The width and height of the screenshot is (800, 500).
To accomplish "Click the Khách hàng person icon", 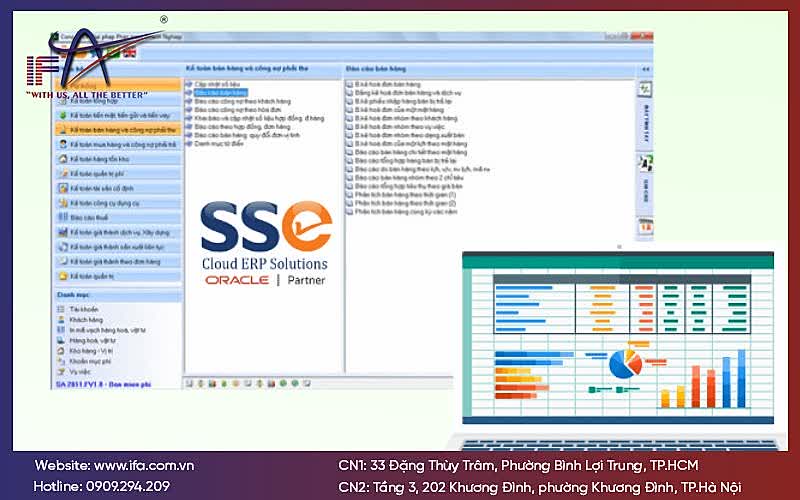I will click(x=61, y=321).
